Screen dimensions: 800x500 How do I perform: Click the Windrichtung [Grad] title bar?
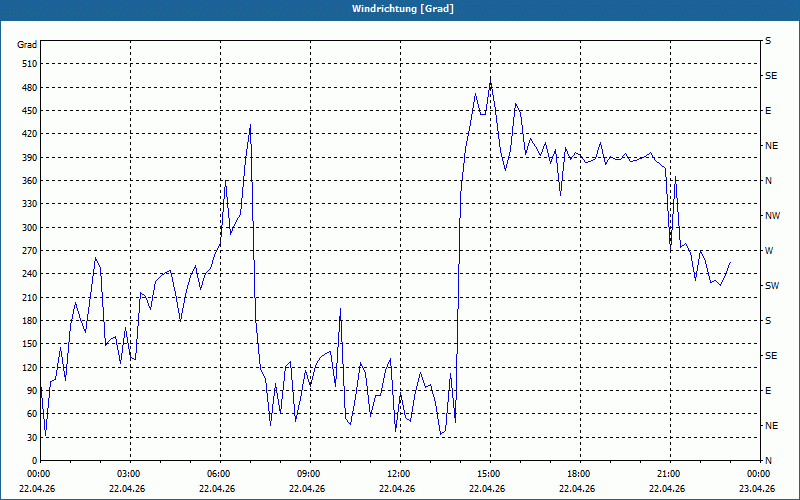(400, 9)
